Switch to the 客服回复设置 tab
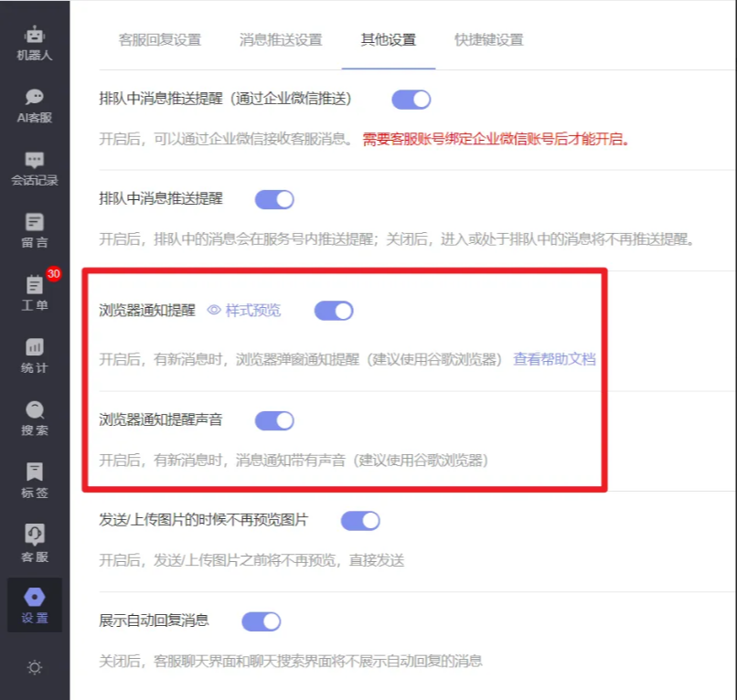 pyautogui.click(x=160, y=40)
